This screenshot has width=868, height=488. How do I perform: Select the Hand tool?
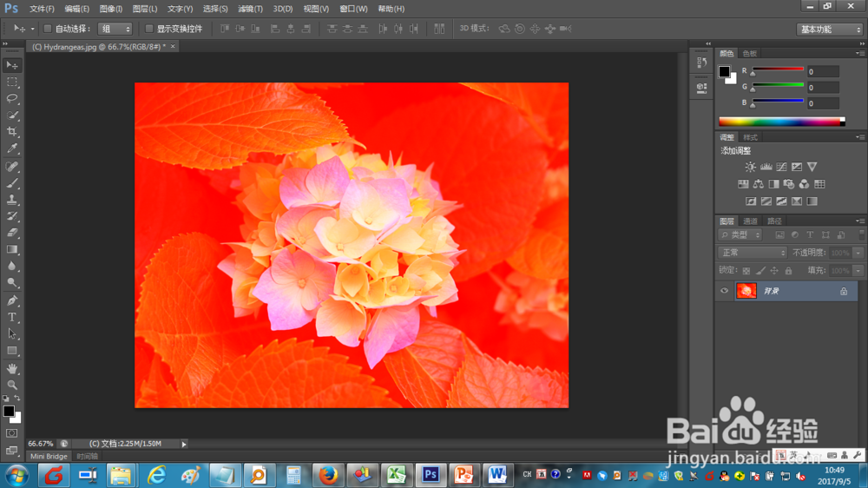pyautogui.click(x=11, y=368)
